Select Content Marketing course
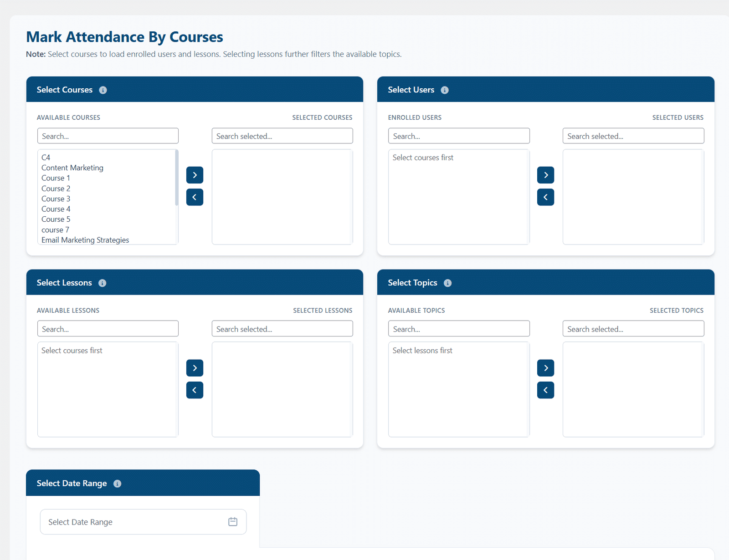 pos(72,168)
